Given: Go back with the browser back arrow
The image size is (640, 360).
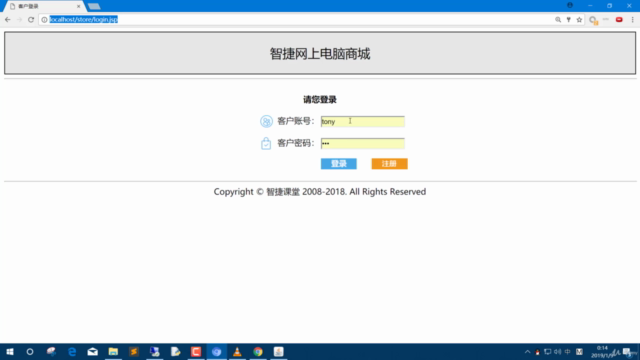Looking at the screenshot, I should [8, 20].
